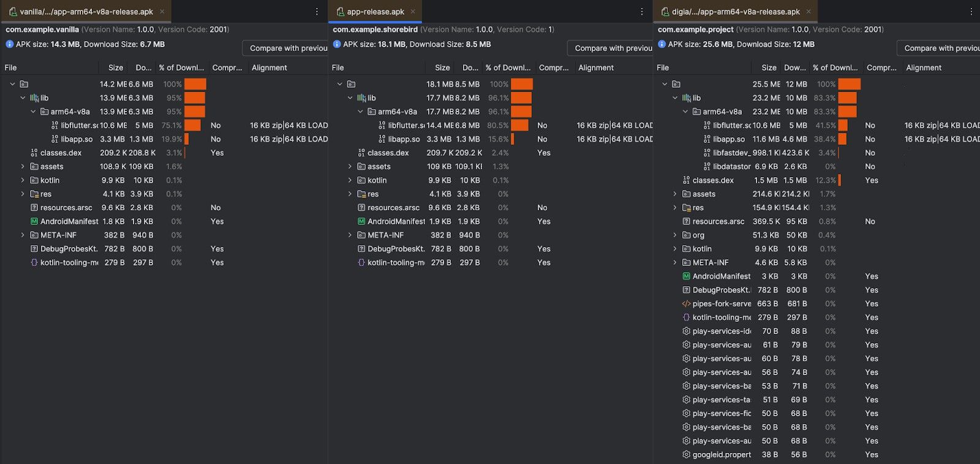The width and height of the screenshot is (980, 464).
Task: Click Compare with previous APK in vanilla pane
Action: 285,48
